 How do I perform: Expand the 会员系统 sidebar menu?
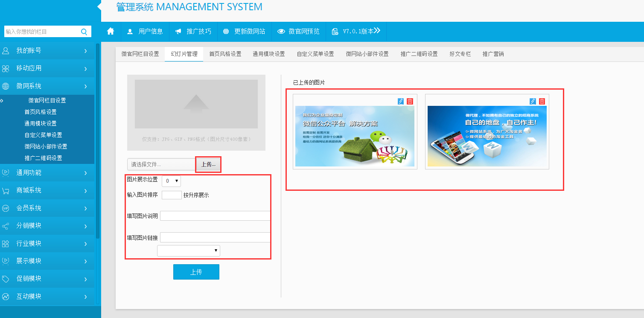pyautogui.click(x=47, y=208)
